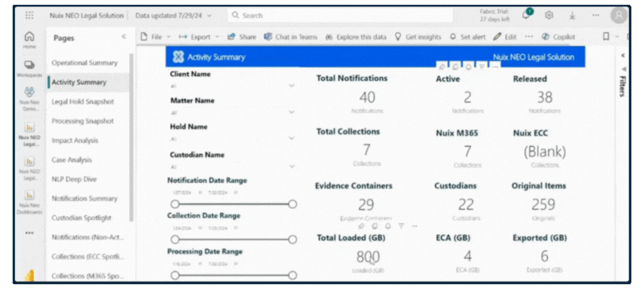Open the Collections (ECC Spotli... page
The width and height of the screenshot is (644, 289).
tap(88, 257)
